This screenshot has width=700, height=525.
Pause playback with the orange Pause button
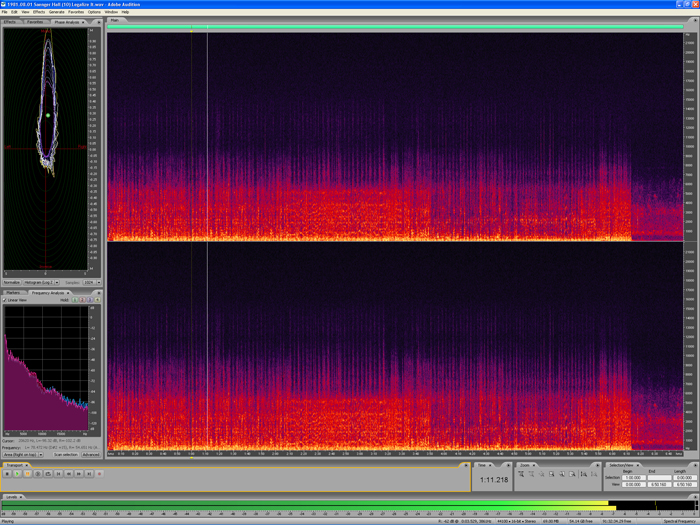(x=28, y=474)
